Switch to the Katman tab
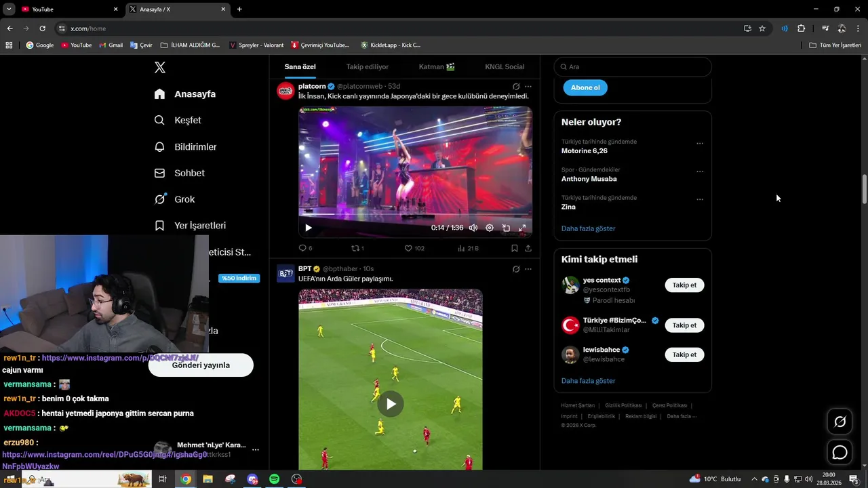Viewport: 868px width, 488px height. point(437,66)
